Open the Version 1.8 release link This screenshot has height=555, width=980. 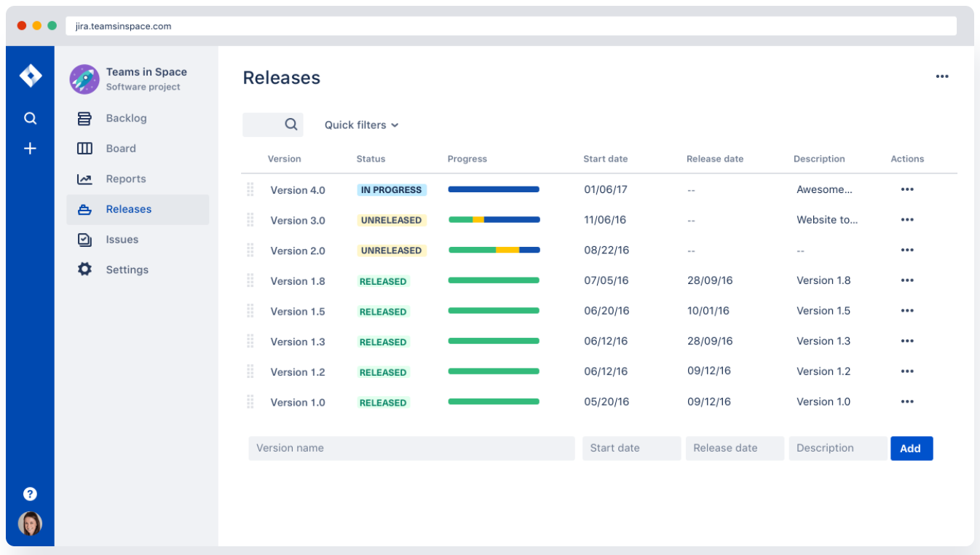coord(298,281)
